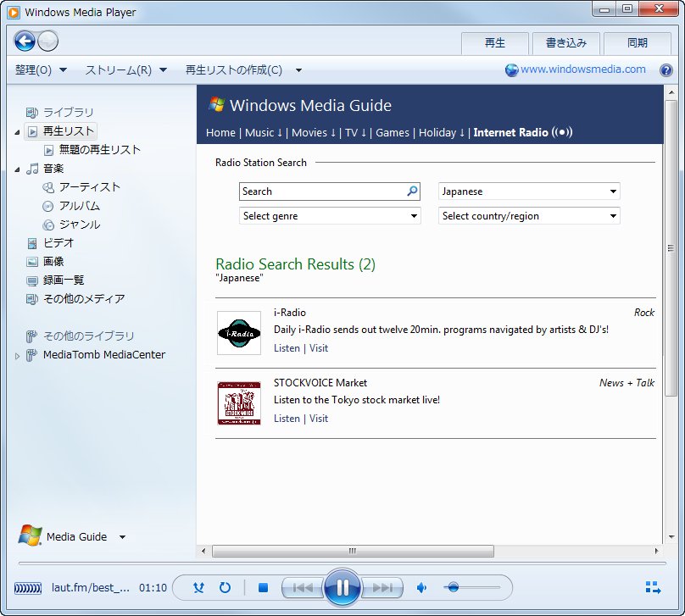Open the www.windowsmedia.com link
The width and height of the screenshot is (685, 616).
[x=582, y=69]
